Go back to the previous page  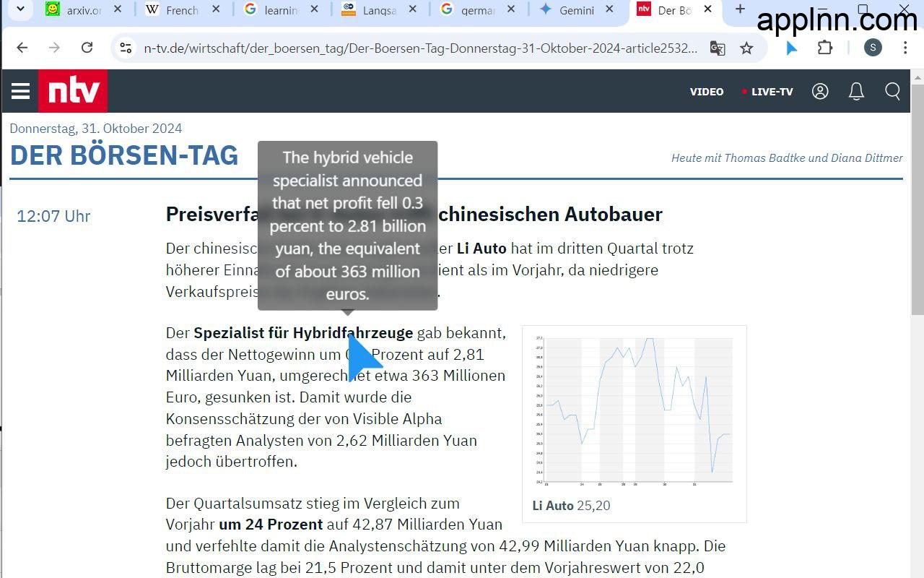tap(22, 48)
